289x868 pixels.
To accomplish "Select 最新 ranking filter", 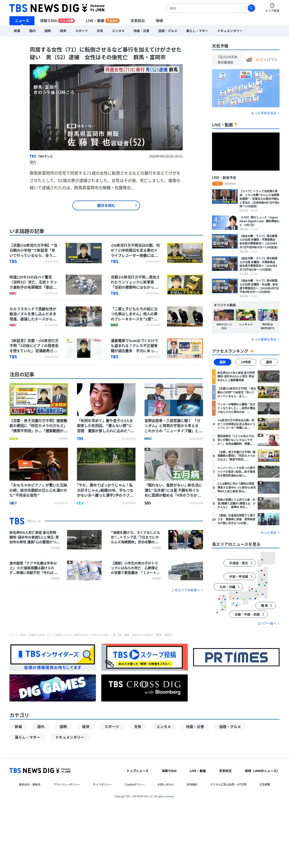I will click(x=223, y=362).
